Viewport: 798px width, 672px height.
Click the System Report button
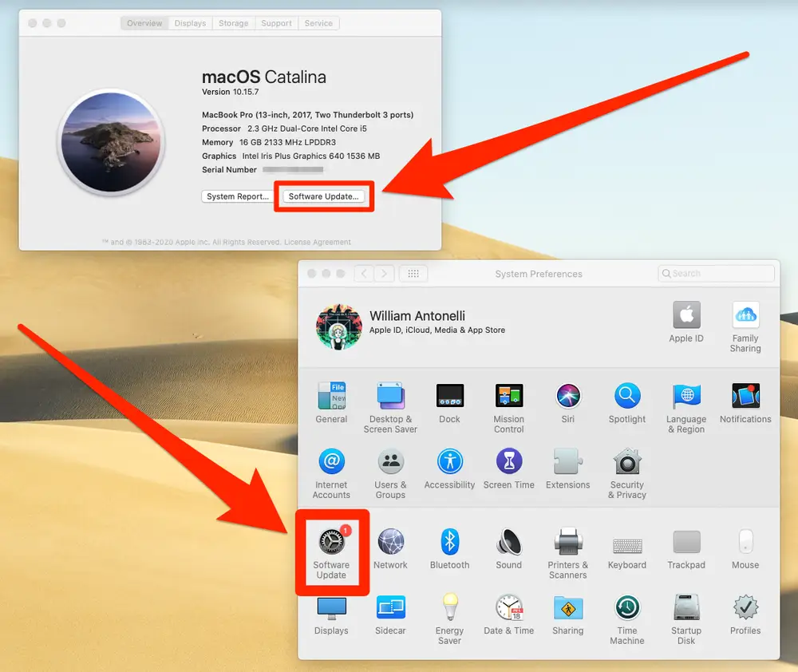[x=237, y=196]
